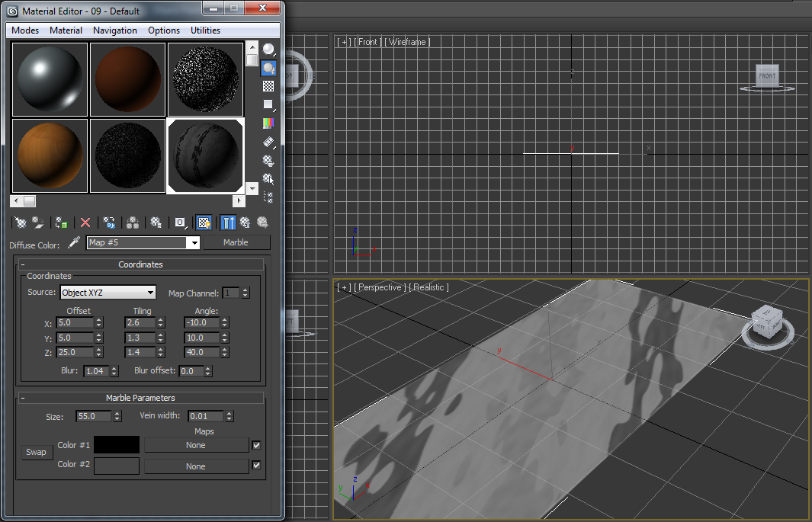Open the Material menu

point(66,30)
